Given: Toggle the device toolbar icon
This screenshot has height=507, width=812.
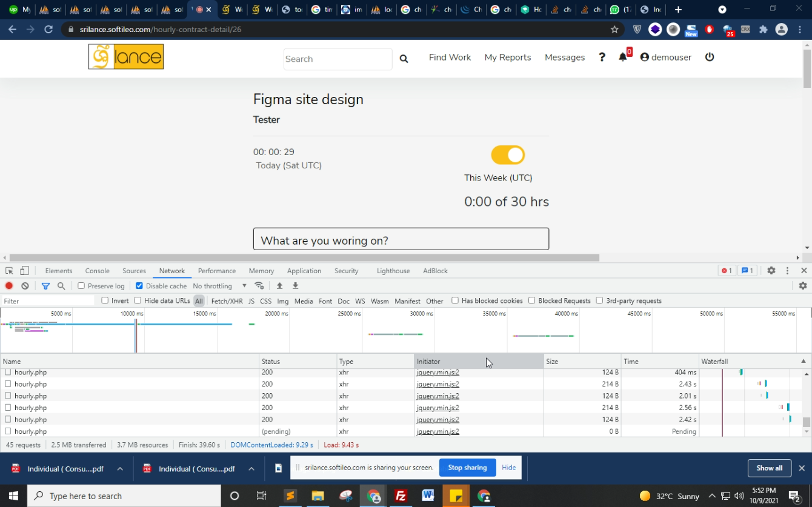Looking at the screenshot, I should pyautogui.click(x=24, y=271).
